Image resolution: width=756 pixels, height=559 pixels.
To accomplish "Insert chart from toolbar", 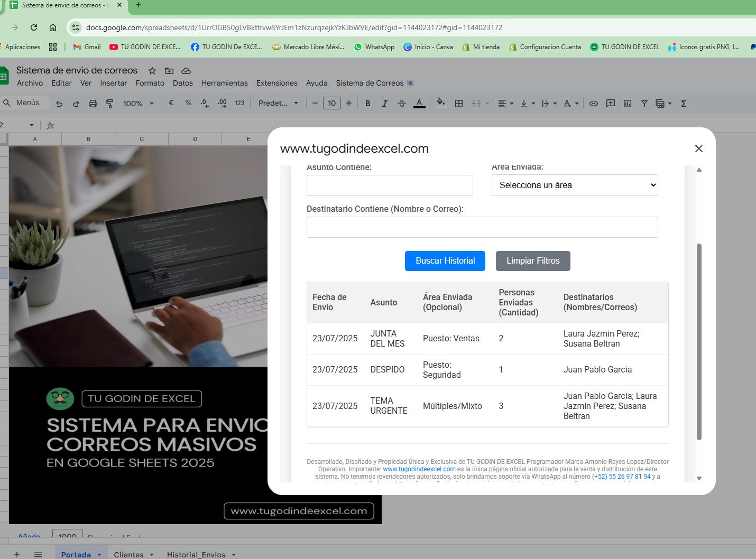I will pyautogui.click(x=628, y=104).
